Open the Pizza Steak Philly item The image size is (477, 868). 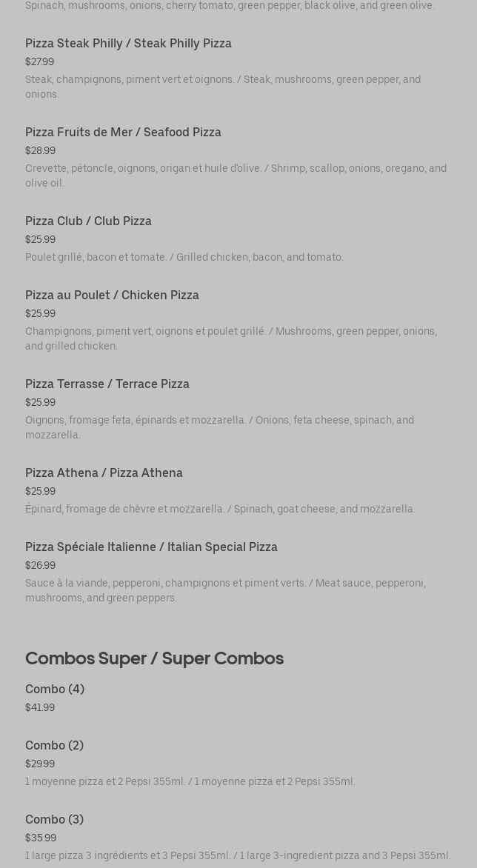[128, 44]
